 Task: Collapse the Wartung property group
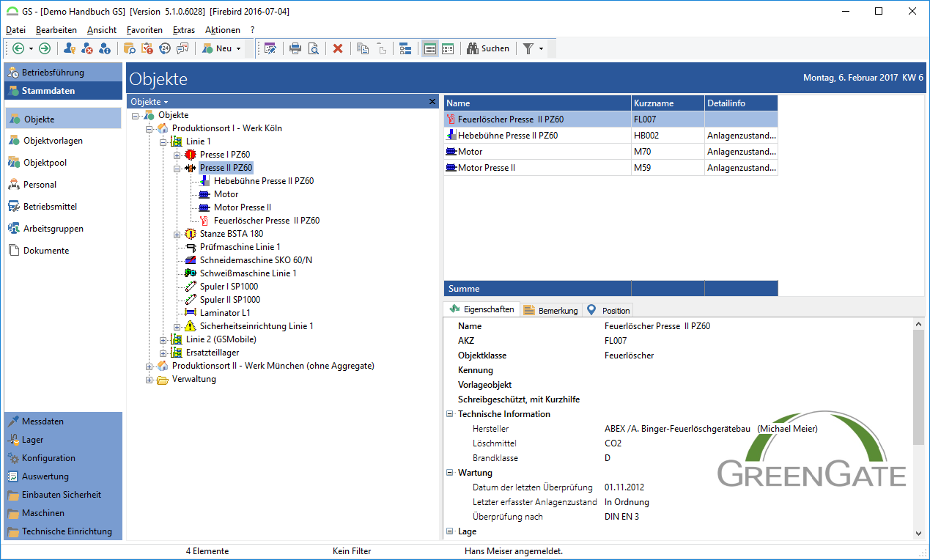[x=449, y=473]
